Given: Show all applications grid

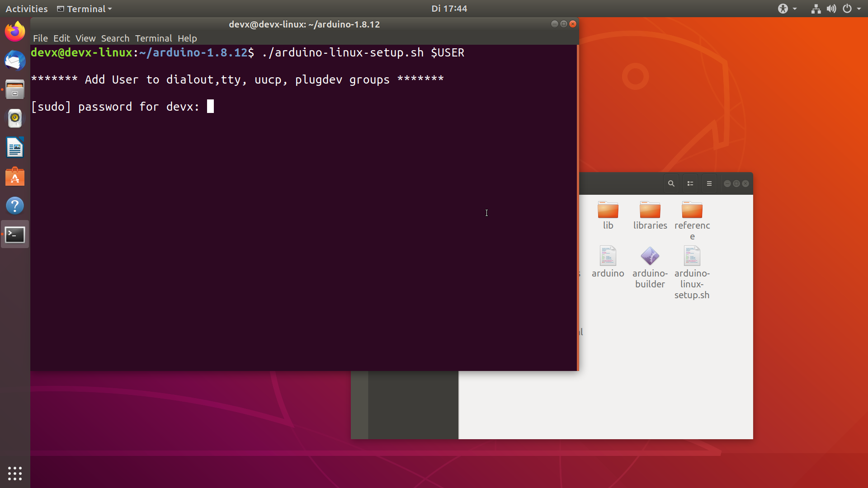Looking at the screenshot, I should click(x=15, y=473).
